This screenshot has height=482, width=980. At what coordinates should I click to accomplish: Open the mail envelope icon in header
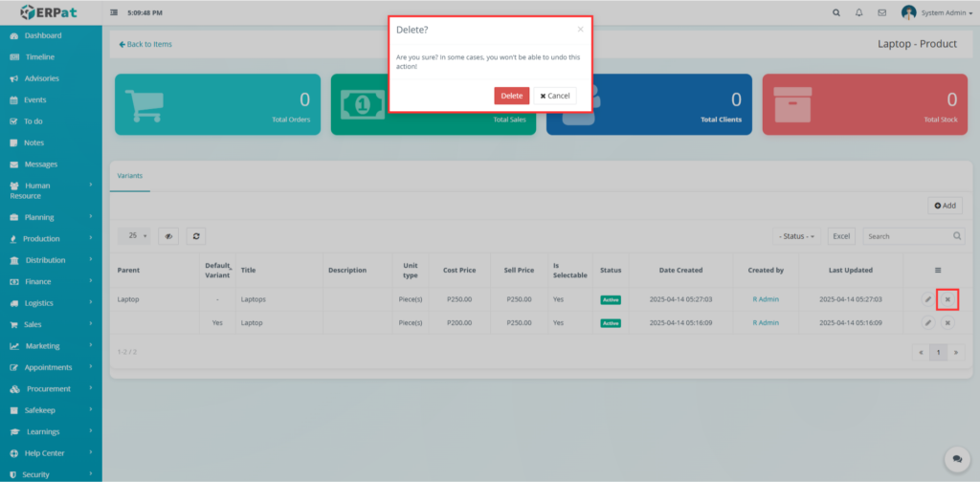881,12
